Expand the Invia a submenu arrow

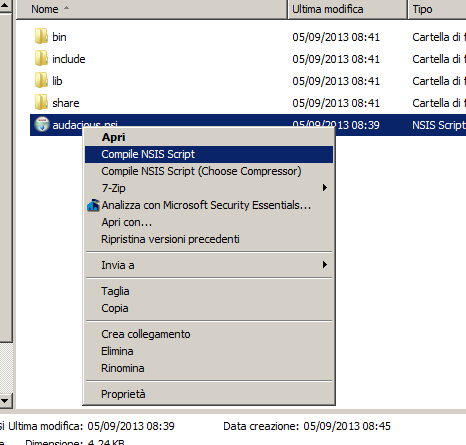(325, 265)
